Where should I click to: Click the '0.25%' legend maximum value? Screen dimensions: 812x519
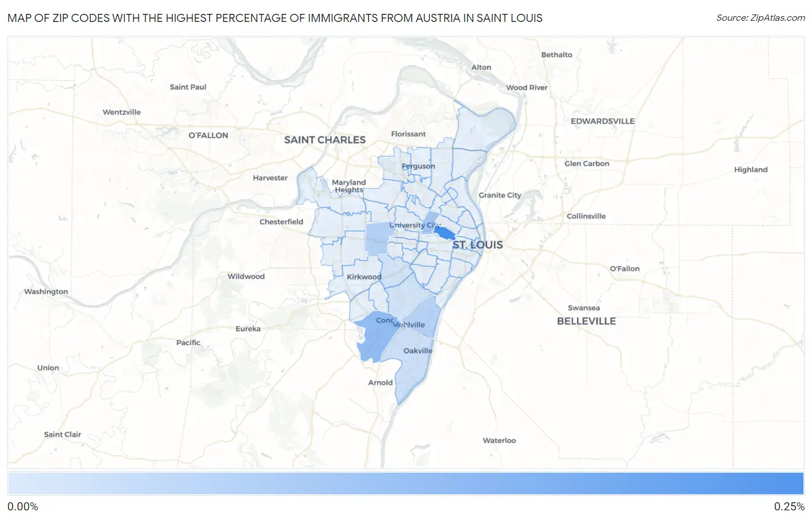click(789, 506)
